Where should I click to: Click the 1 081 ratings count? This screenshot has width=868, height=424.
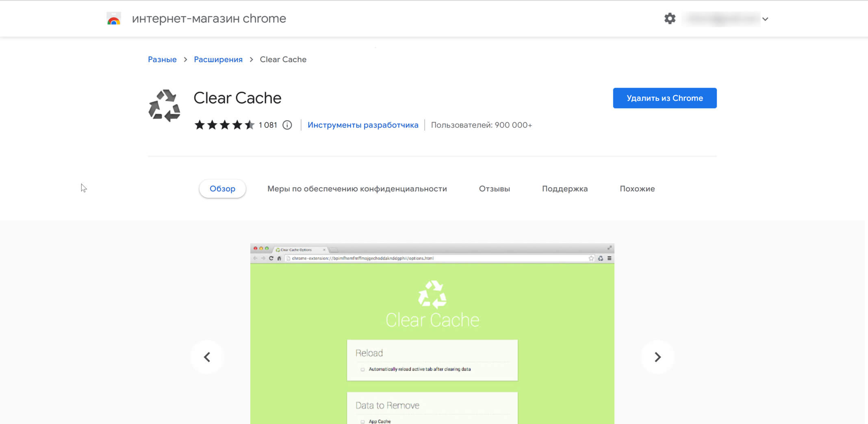[x=268, y=125]
